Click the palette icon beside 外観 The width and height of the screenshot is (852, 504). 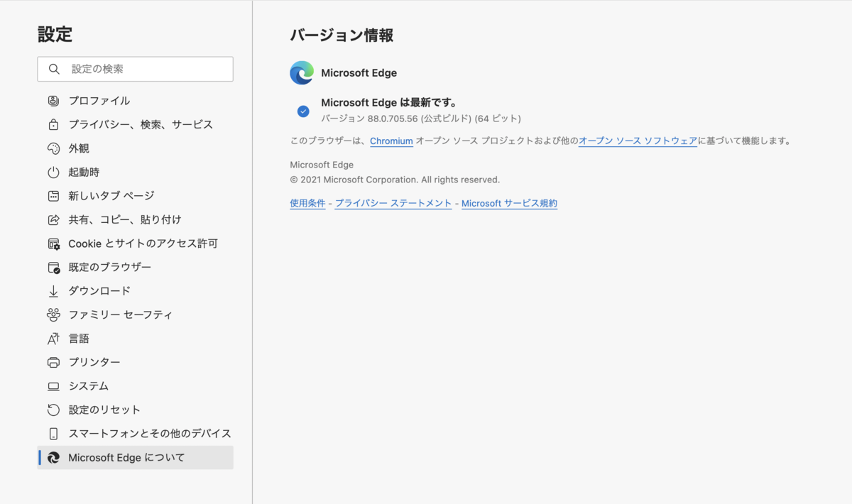[53, 148]
